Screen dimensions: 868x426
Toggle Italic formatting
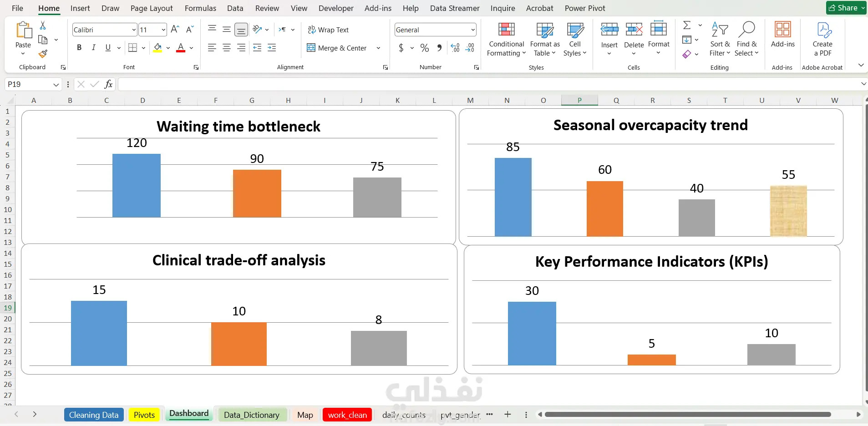(x=93, y=47)
